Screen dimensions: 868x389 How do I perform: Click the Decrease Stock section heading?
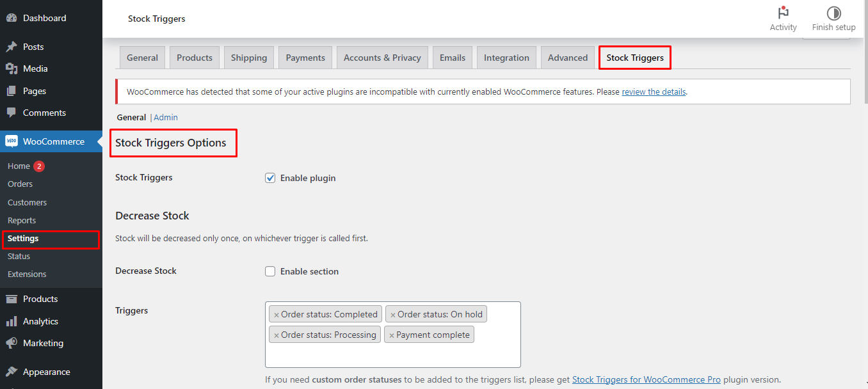pos(152,216)
